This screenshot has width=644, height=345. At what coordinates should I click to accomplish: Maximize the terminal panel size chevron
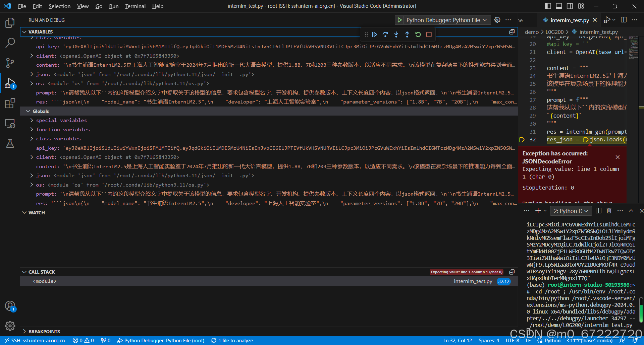[631, 211]
